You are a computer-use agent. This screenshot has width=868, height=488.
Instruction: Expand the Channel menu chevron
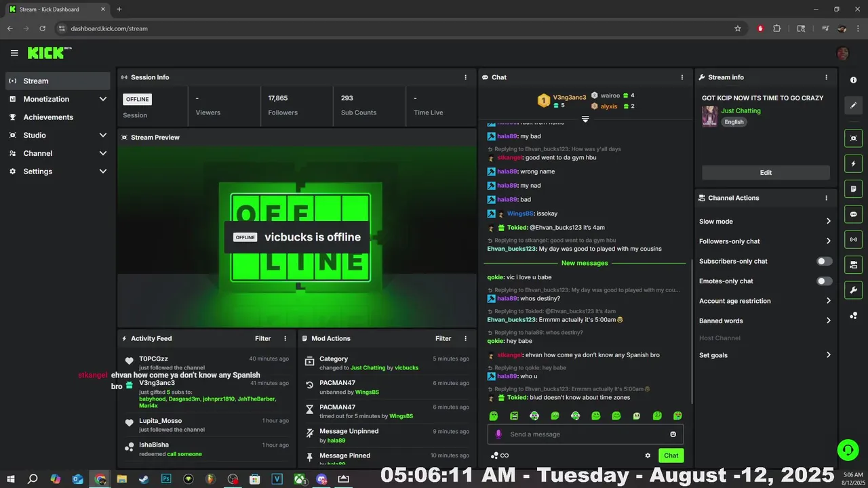tap(103, 153)
